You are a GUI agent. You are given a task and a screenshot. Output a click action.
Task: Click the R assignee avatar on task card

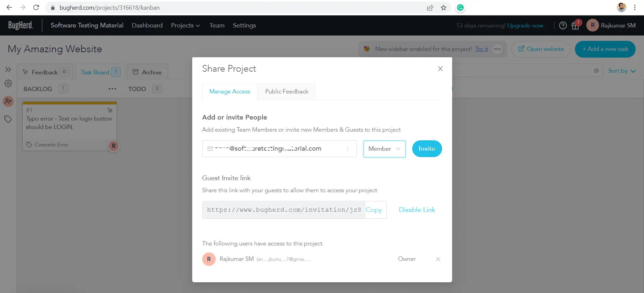(114, 146)
